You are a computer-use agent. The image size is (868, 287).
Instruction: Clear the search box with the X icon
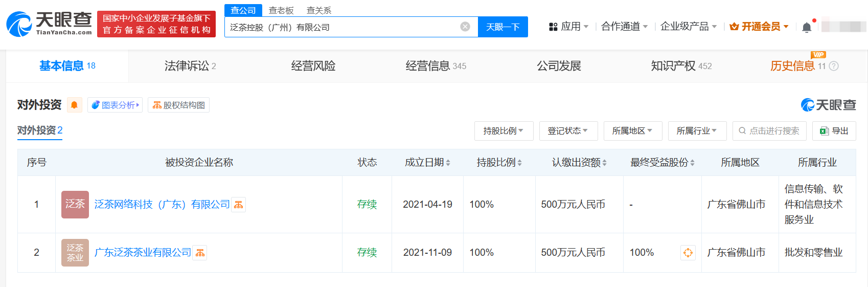pos(465,27)
